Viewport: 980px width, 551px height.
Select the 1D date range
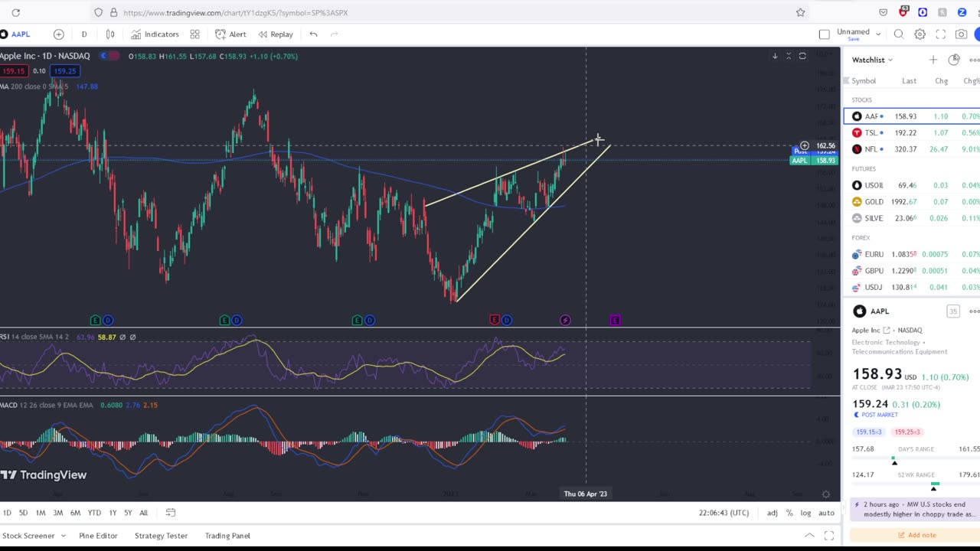pos(7,513)
